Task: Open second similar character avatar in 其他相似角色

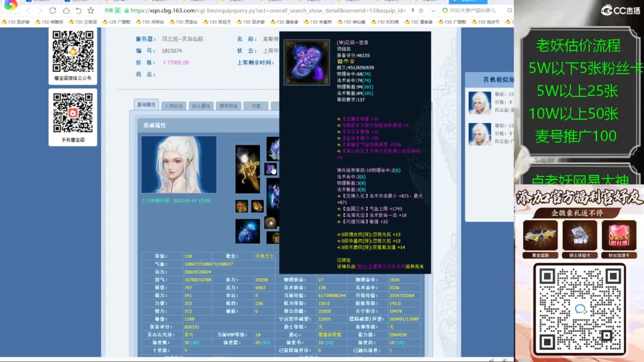Action: (x=479, y=134)
